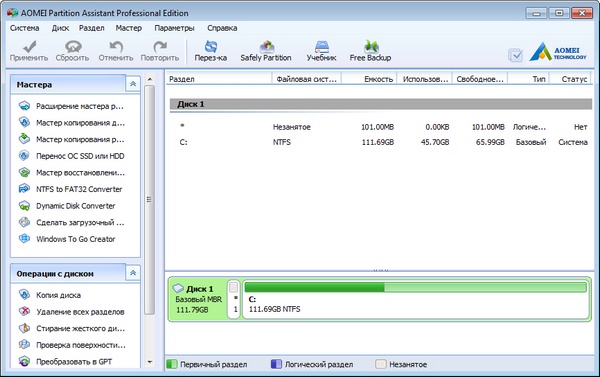This screenshot has height=377, width=600.
Task: Click Сделать загрузочный ... icon
Action: (x=24, y=222)
